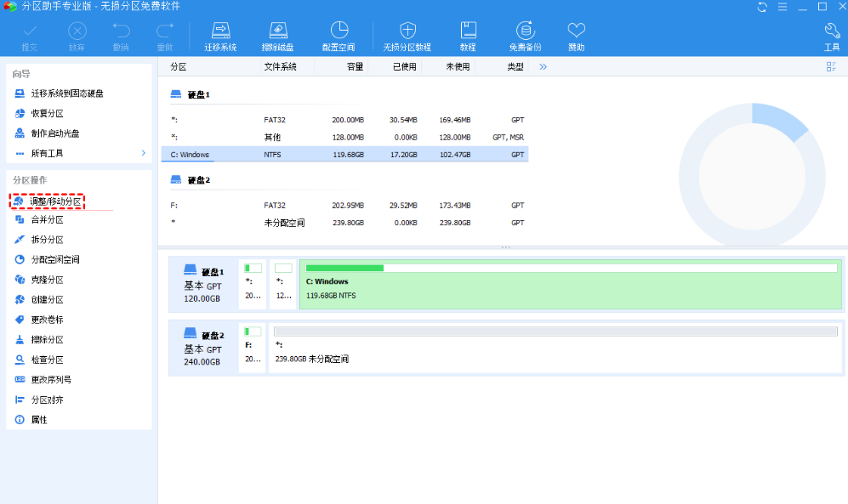Open the 免费备份 (Free Backup) toolbar icon
The width and height of the screenshot is (848, 504).
pyautogui.click(x=525, y=37)
